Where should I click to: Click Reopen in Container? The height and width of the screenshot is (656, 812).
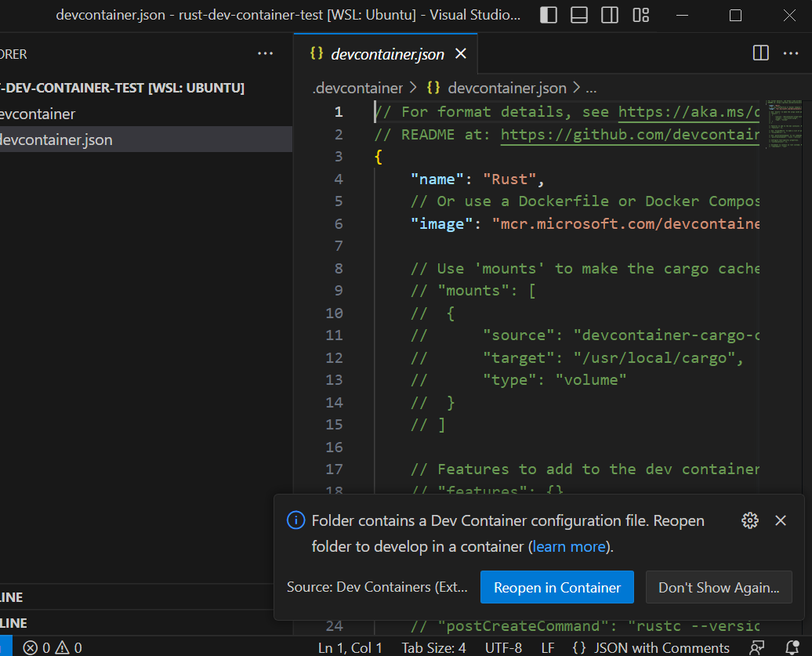pos(556,587)
